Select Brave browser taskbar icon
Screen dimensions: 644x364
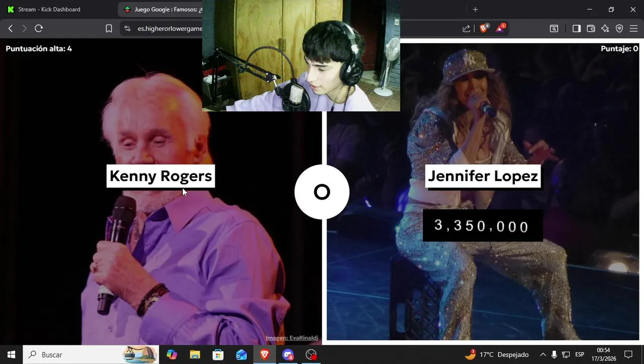265,354
